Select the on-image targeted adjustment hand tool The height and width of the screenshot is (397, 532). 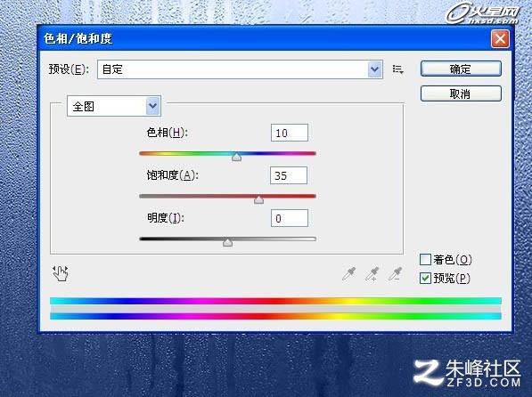61,273
